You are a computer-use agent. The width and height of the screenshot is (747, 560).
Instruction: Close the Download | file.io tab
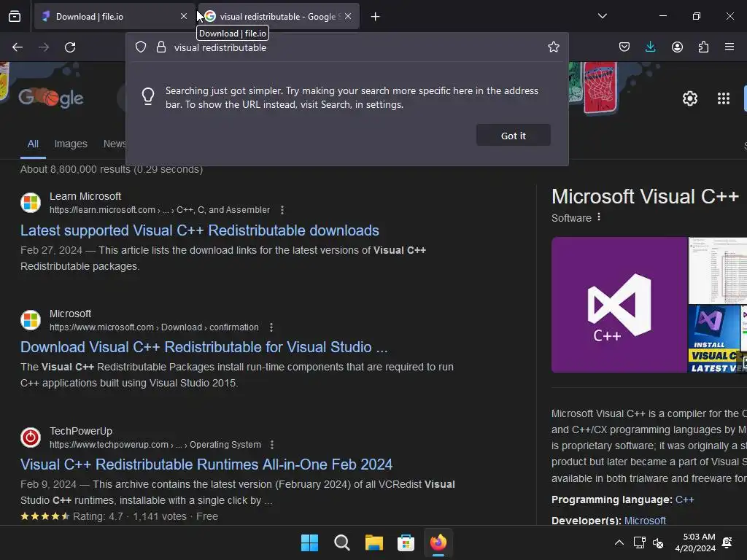tap(184, 17)
